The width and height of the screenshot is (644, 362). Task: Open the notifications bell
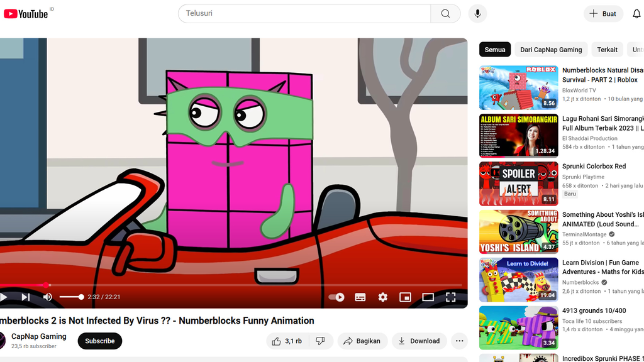636,14
